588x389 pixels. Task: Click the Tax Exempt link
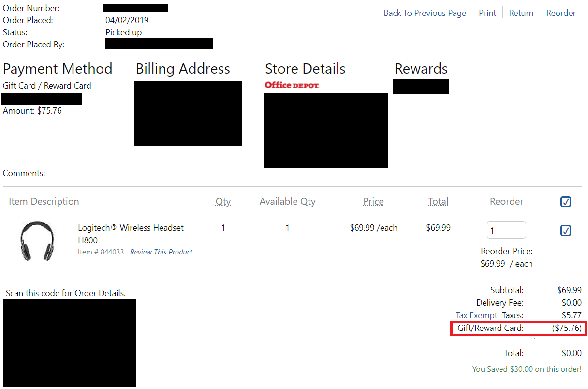point(476,315)
